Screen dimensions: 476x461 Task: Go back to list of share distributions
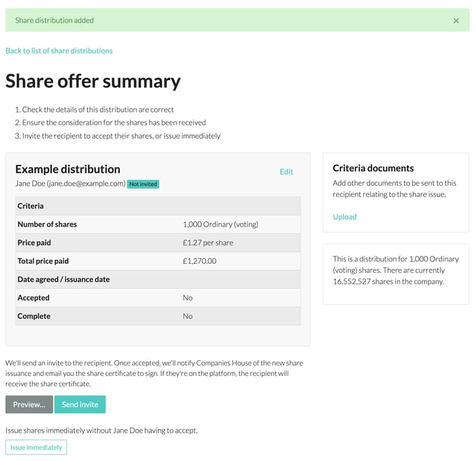[x=59, y=50]
